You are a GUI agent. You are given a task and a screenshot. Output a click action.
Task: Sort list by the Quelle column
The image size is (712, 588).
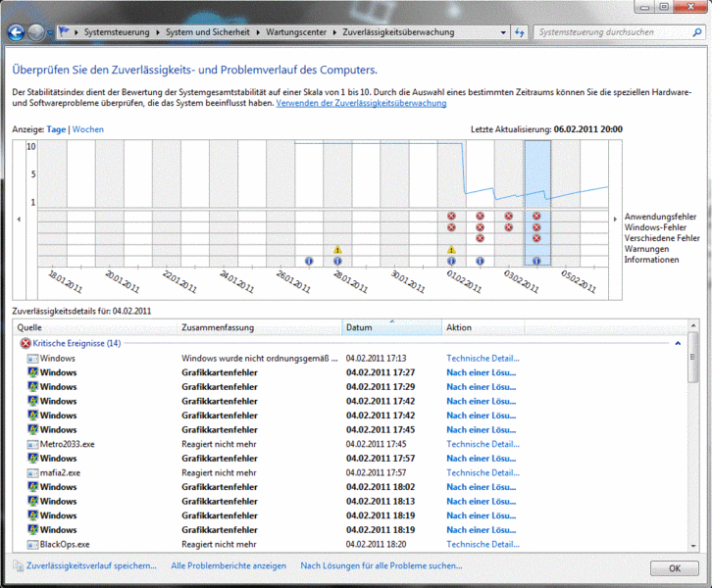(95, 327)
